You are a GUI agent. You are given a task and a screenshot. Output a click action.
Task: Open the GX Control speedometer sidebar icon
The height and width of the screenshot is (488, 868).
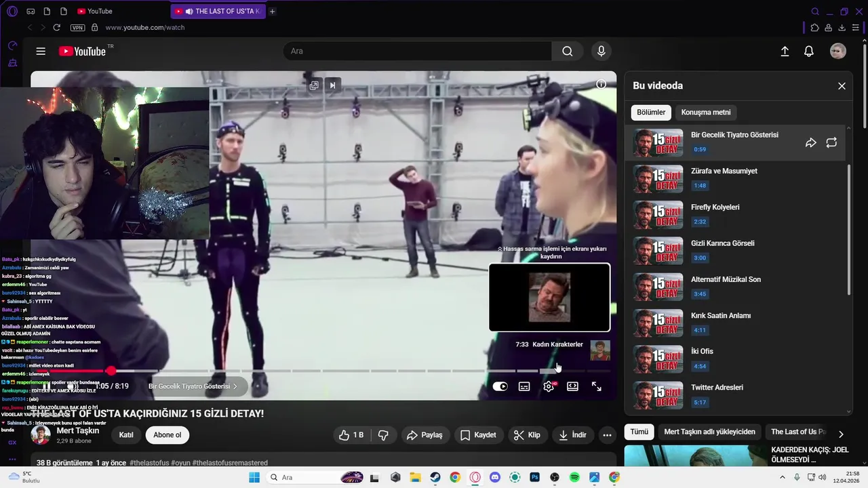tap(12, 45)
